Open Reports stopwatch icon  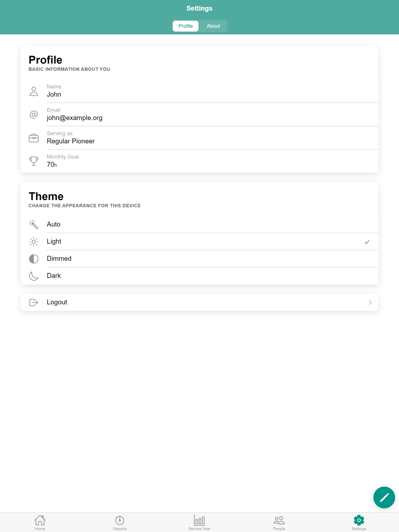[x=120, y=520]
